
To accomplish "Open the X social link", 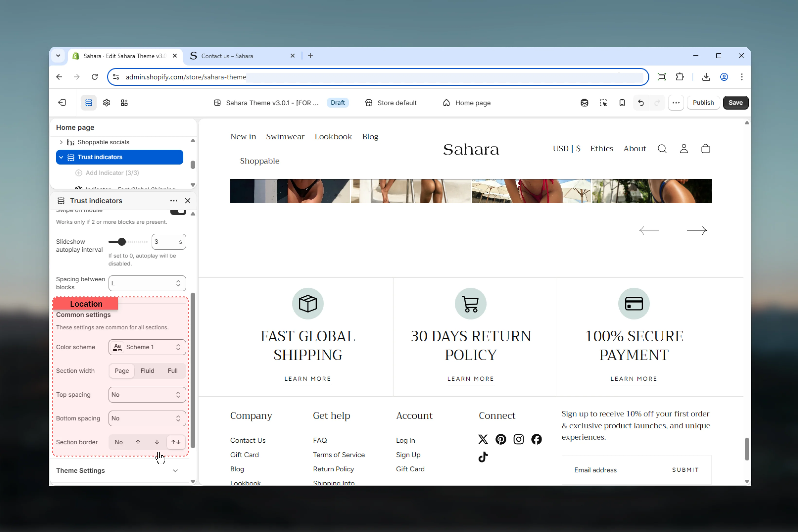I will point(483,439).
